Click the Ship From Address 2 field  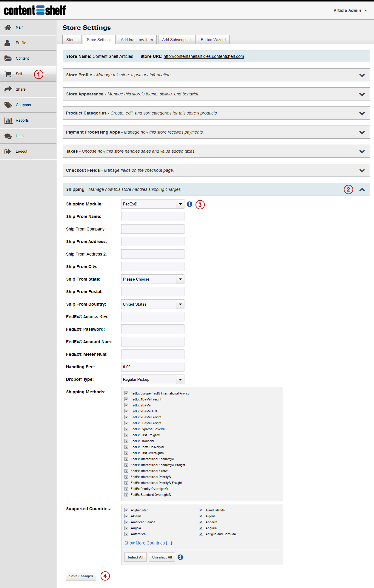point(153,254)
